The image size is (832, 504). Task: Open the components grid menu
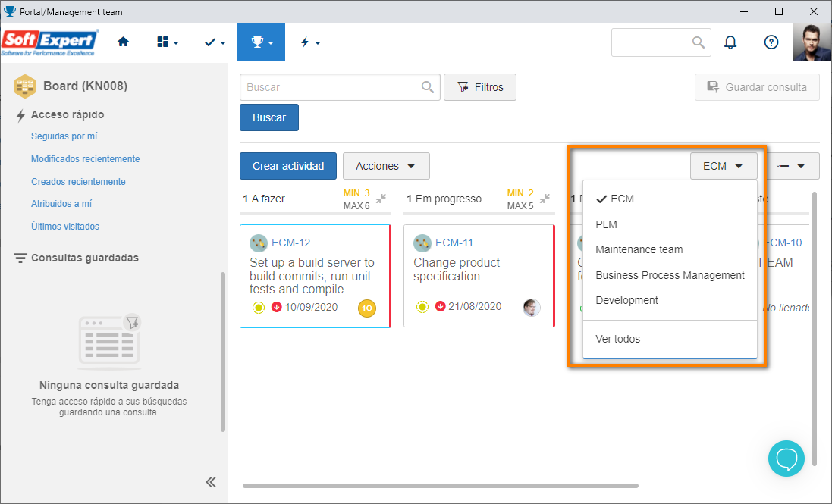pos(168,42)
